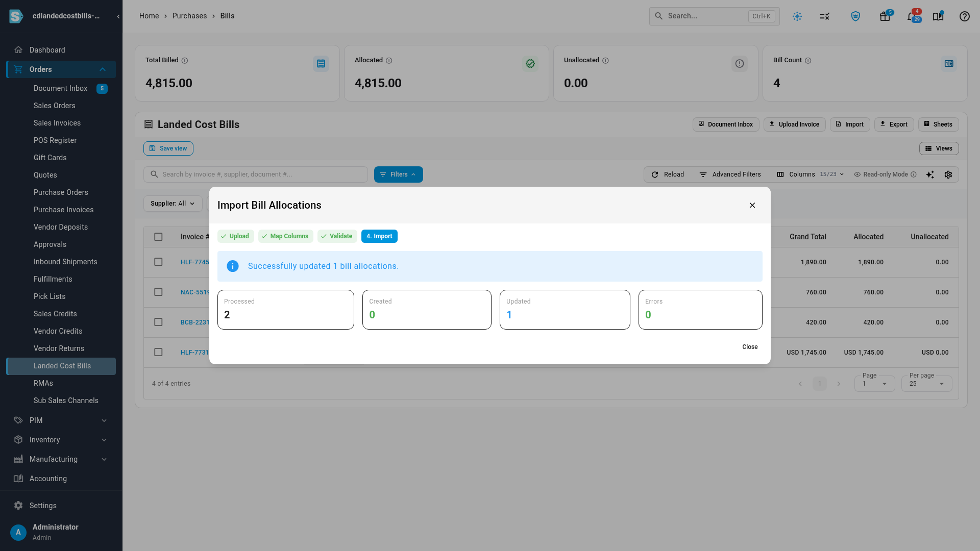980x551 pixels.
Task: Open the Columns 15/23 dropdown
Action: (810, 174)
